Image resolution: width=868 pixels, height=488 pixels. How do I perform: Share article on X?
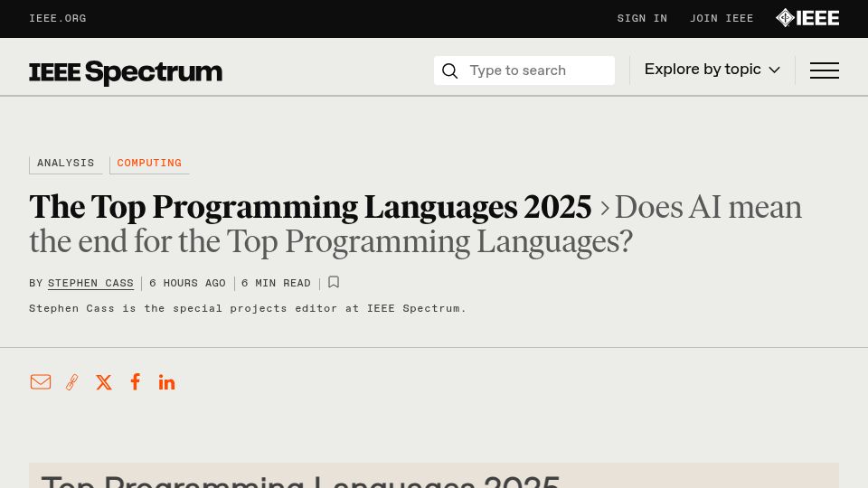click(x=103, y=382)
